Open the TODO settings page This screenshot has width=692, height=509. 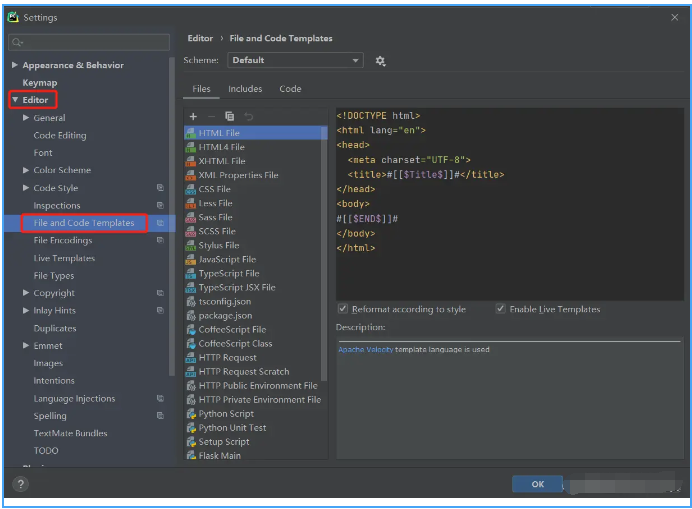46,451
